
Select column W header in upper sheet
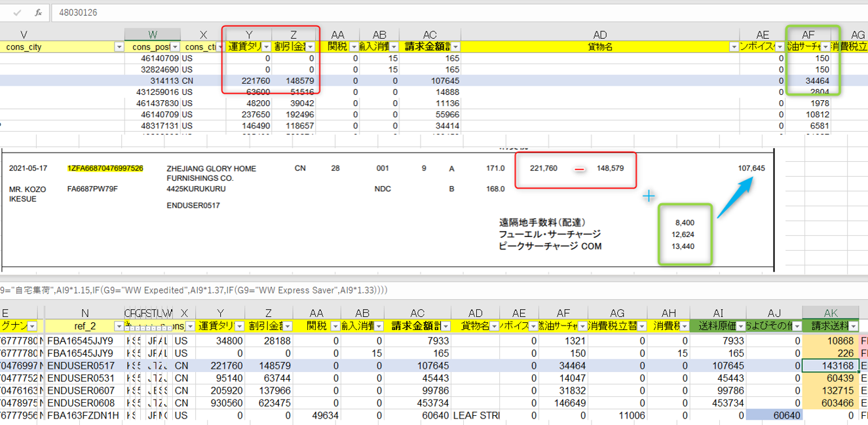(x=153, y=35)
